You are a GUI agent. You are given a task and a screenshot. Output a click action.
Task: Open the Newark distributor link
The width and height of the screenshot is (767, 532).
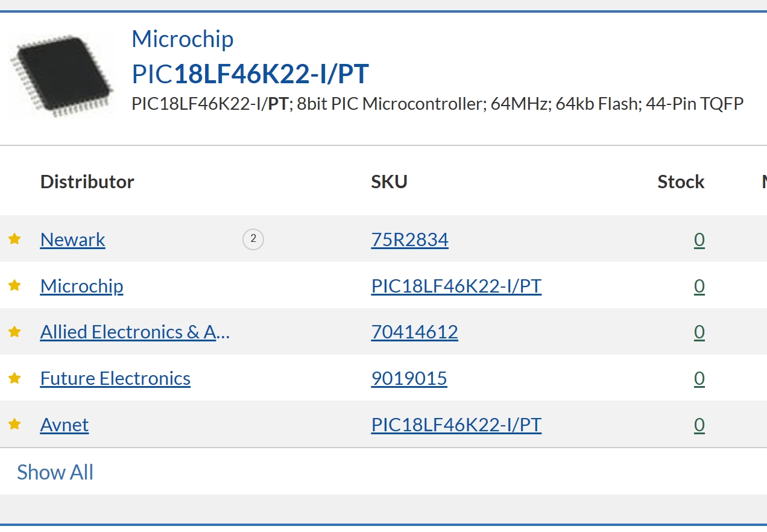[x=72, y=239]
